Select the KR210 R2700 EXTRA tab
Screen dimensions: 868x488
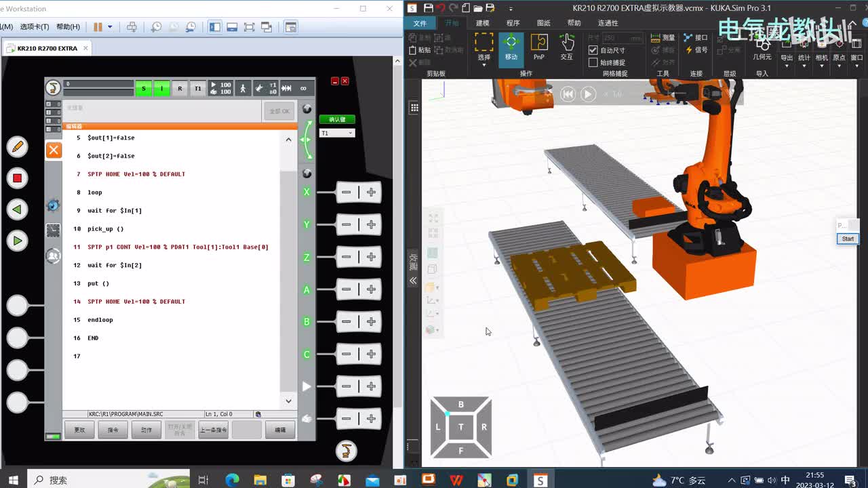click(47, 48)
